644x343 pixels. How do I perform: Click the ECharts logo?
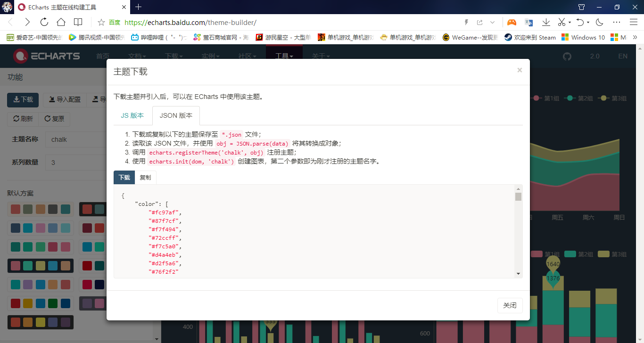tap(46, 56)
